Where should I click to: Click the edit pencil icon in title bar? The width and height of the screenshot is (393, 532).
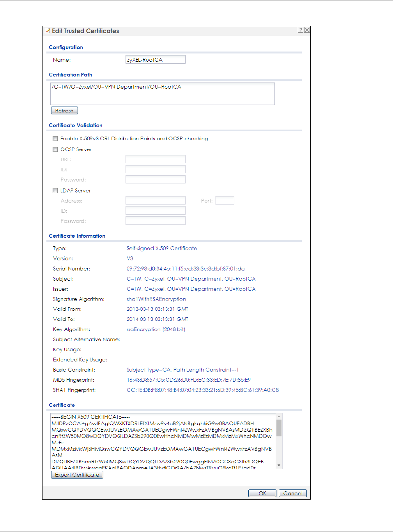click(48, 30)
